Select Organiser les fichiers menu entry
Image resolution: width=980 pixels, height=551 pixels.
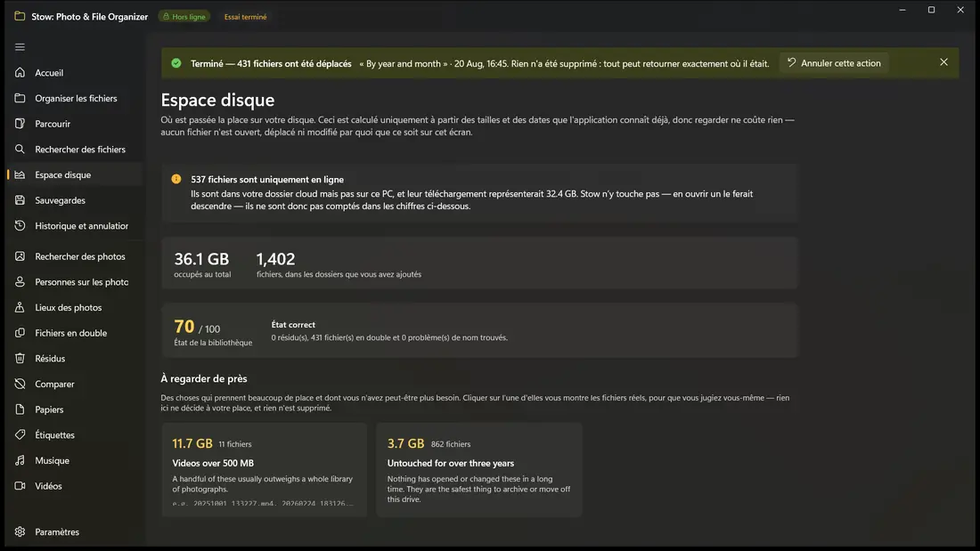(x=75, y=98)
